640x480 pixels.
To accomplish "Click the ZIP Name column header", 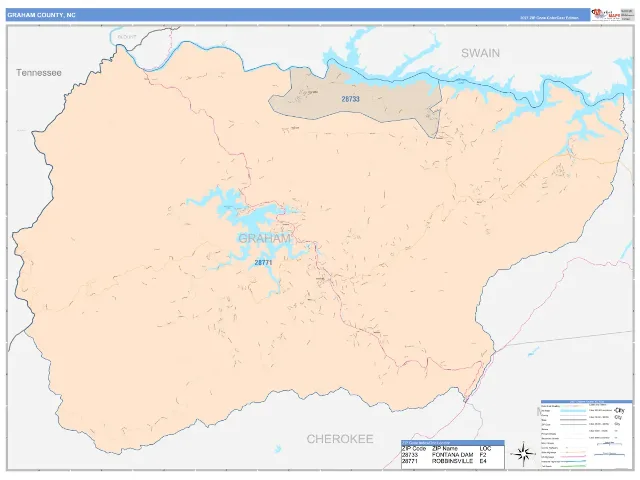I will point(445,448).
